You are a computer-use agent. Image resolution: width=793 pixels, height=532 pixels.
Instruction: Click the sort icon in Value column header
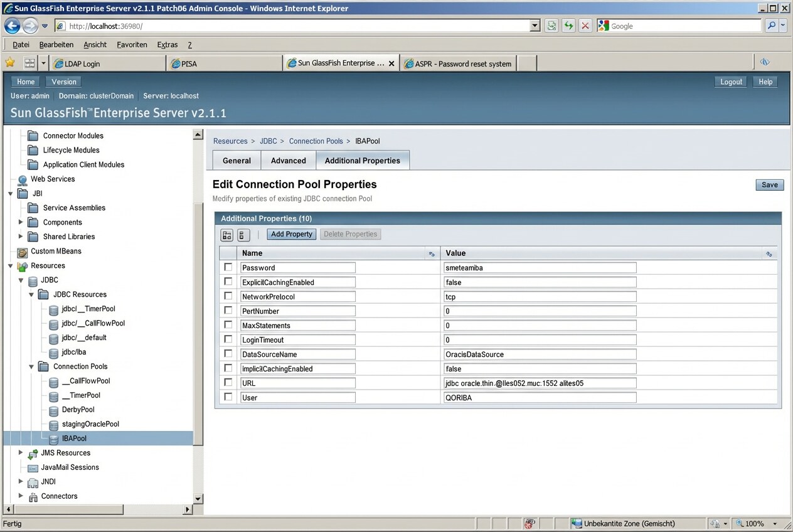pyautogui.click(x=769, y=253)
